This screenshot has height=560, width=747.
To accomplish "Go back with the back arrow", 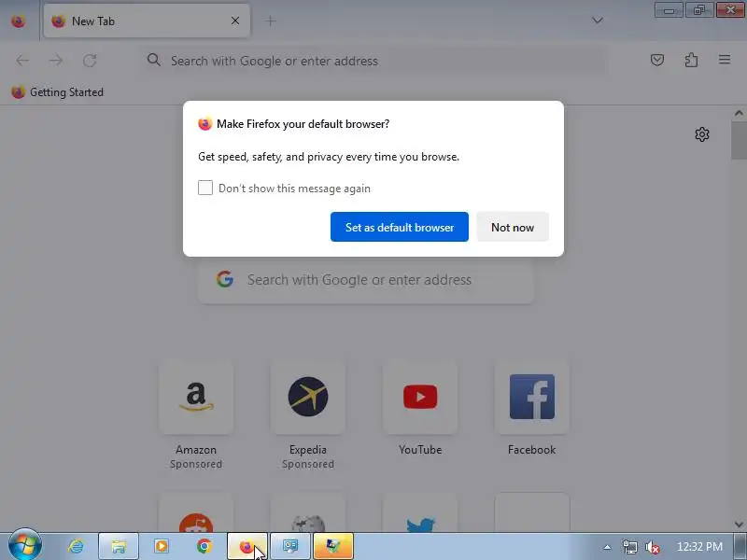I will [22, 60].
